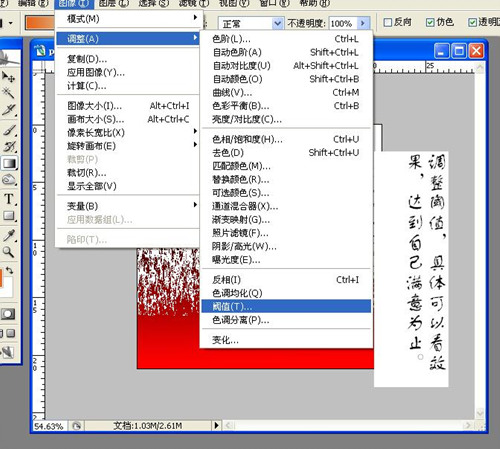Select the History Brush tool
The height and width of the screenshot is (449, 500).
9,147
